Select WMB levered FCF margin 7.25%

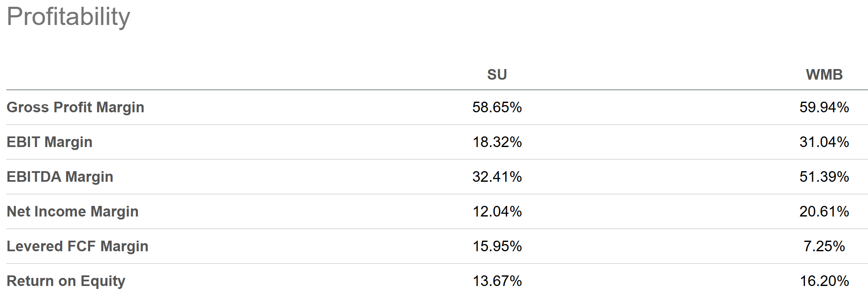824,246
